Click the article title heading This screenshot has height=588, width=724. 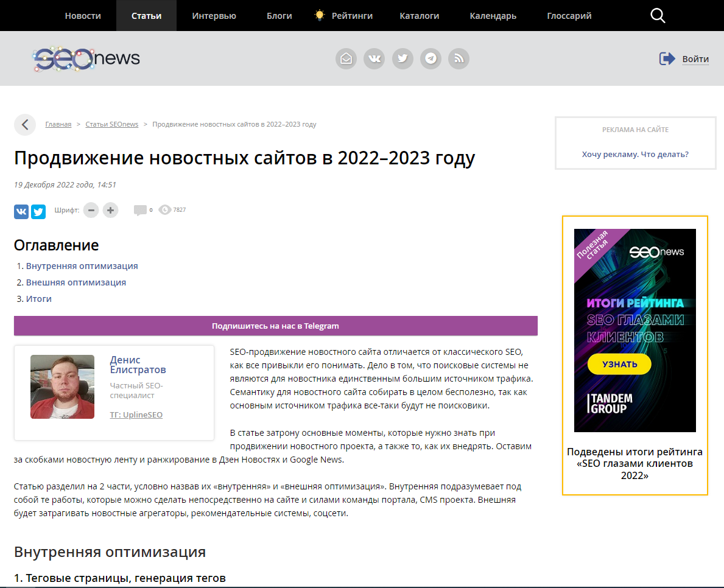244,158
